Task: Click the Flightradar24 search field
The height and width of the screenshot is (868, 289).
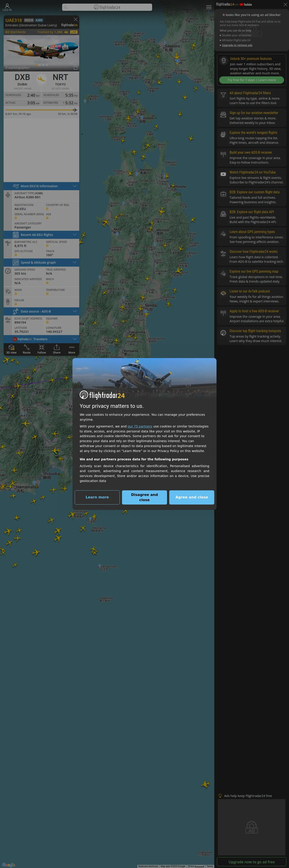Action: (107, 7)
